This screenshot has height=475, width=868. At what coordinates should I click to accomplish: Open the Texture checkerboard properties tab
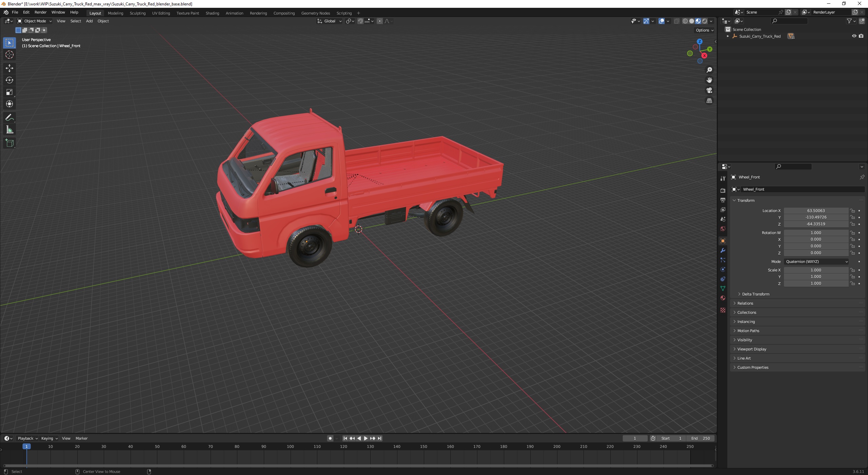tap(723, 310)
